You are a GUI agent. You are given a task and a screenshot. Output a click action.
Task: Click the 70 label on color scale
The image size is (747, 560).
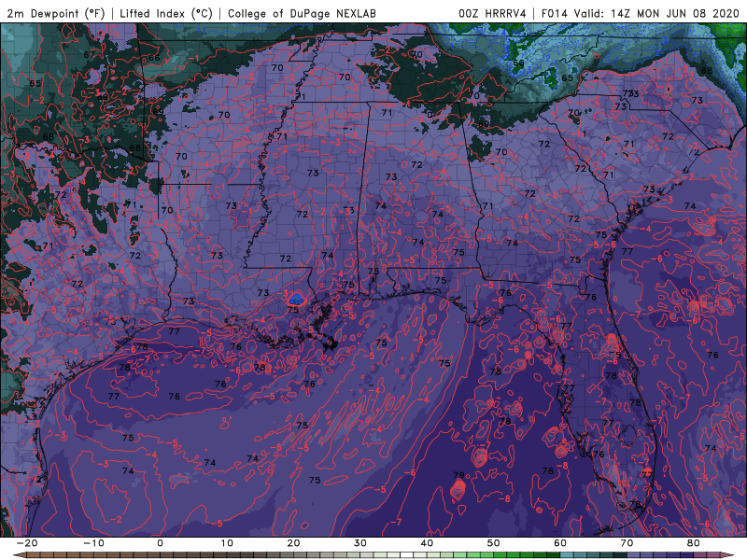pos(627,543)
